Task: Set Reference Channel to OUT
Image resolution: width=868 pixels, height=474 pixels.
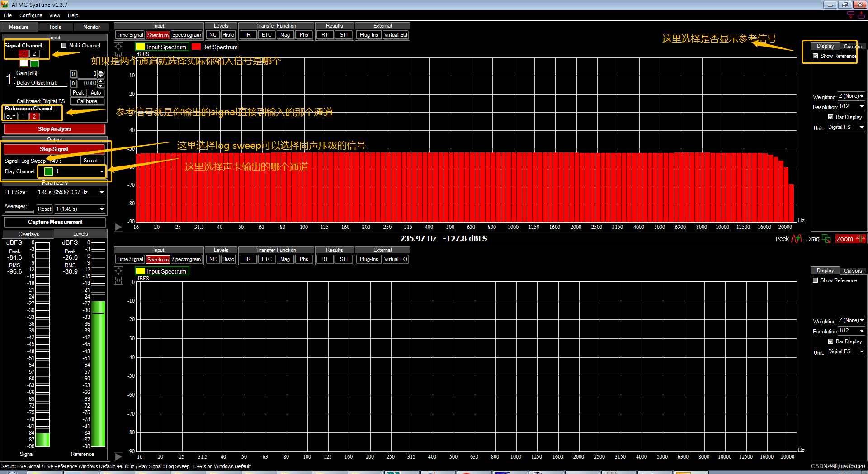Action: (11, 117)
